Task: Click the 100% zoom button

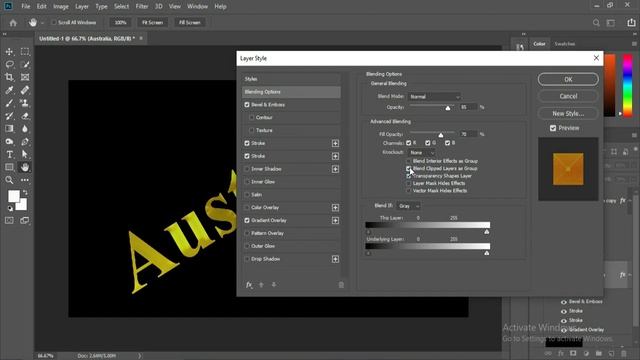Action: tap(120, 22)
